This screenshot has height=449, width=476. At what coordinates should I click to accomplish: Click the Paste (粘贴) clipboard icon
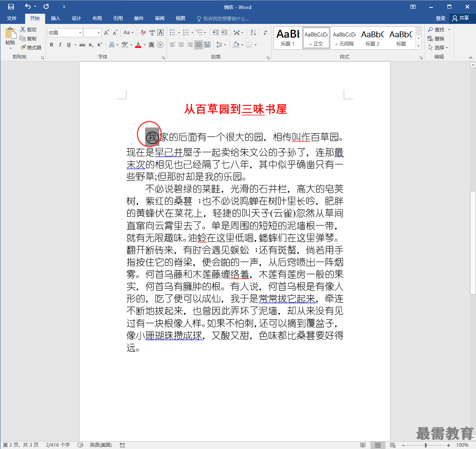coord(10,33)
